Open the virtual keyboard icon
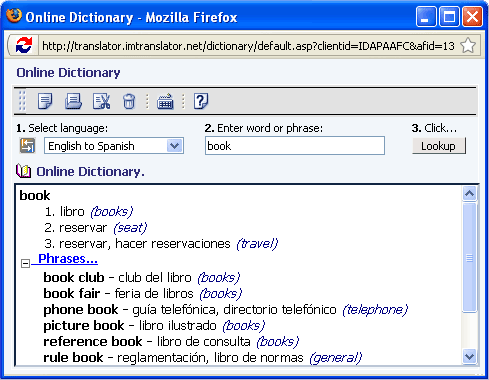Screen dimensions: 489x380 click(x=165, y=101)
